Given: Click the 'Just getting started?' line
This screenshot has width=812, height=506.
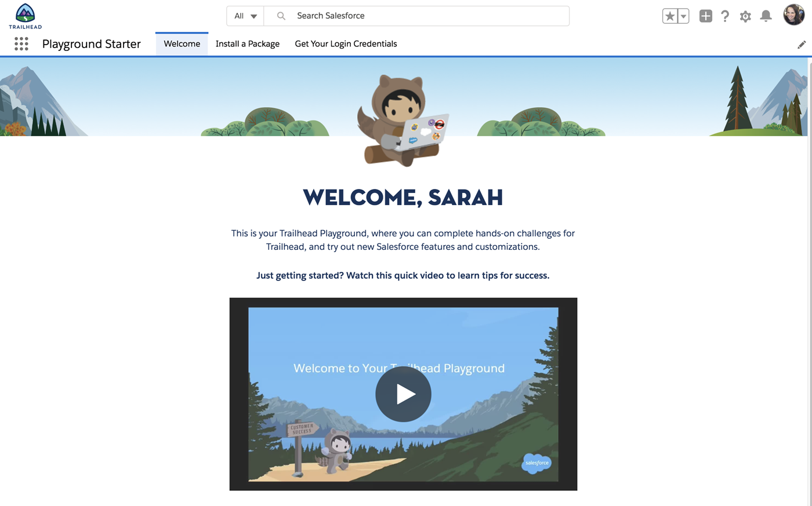Looking at the screenshot, I should 403,275.
